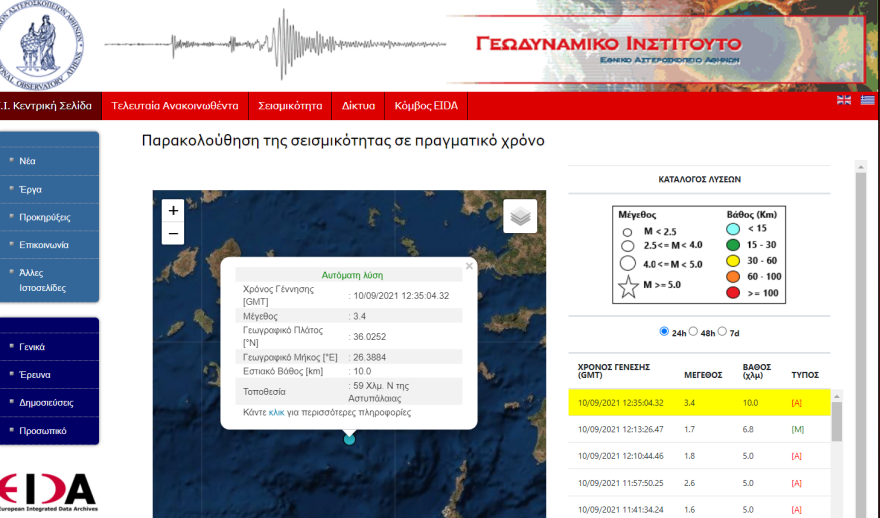Click the 'κλικ' link for more information

pos(277,412)
